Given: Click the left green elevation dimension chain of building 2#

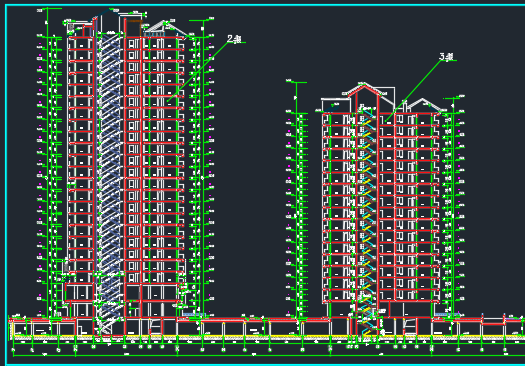Looking at the screenshot, I should (49, 174).
